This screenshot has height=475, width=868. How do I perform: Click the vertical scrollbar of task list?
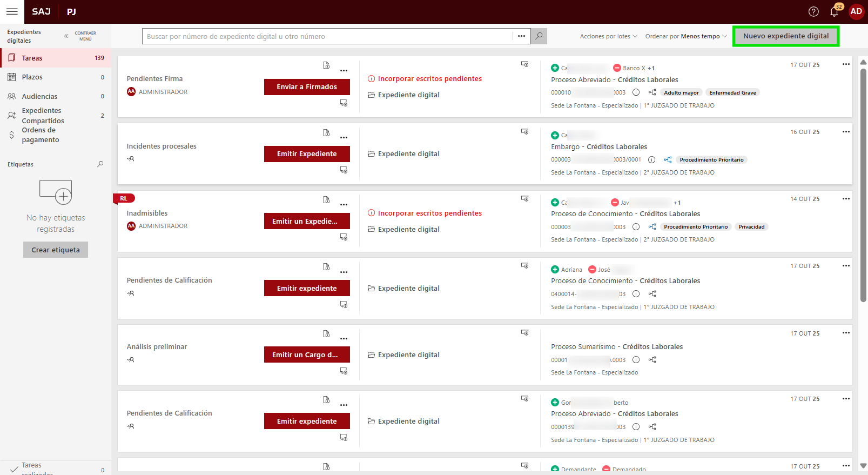(863, 184)
